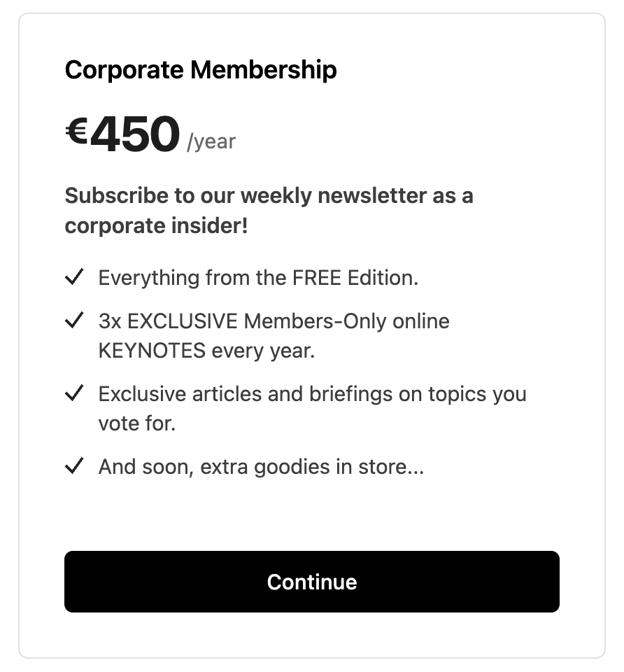Click the "Members-Only online" text

346,321
